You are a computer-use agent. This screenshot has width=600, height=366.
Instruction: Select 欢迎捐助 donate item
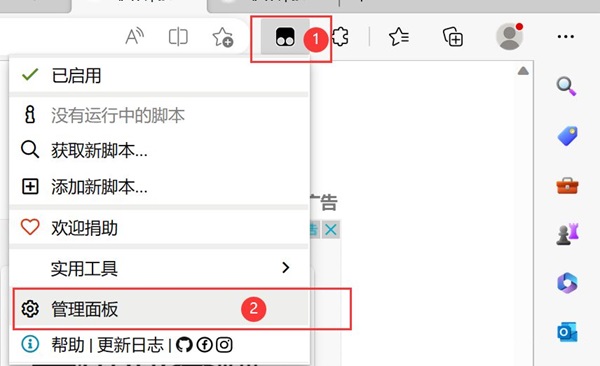pyautogui.click(x=158, y=228)
